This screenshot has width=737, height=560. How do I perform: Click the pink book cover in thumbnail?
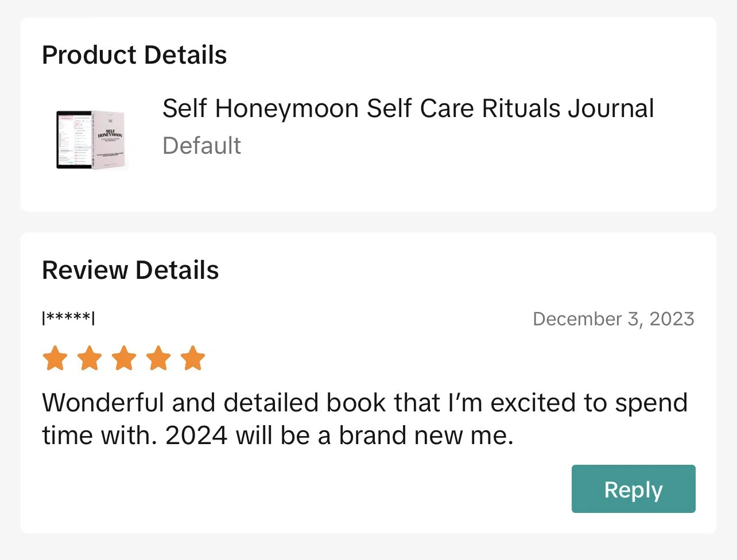pyautogui.click(x=110, y=139)
